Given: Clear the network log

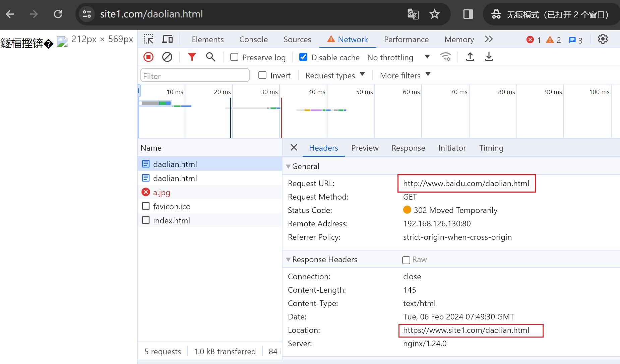Looking at the screenshot, I should pyautogui.click(x=167, y=57).
